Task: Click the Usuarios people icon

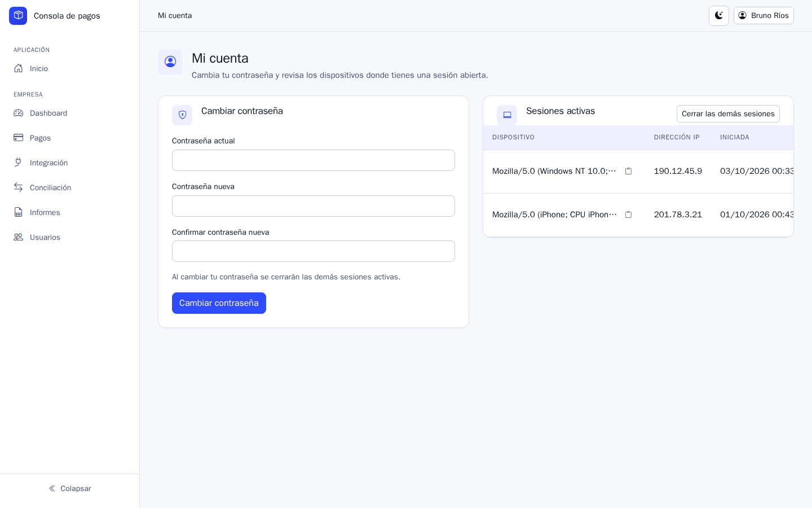Action: [x=19, y=237]
